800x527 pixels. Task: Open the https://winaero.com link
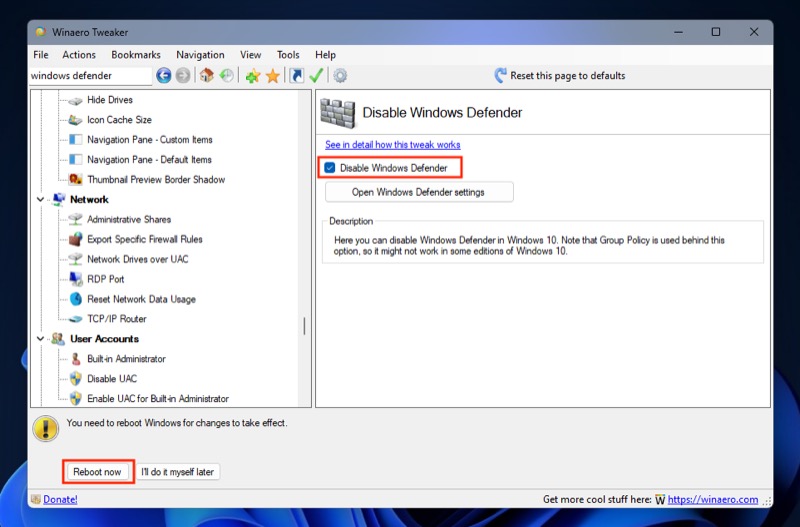pos(713,499)
